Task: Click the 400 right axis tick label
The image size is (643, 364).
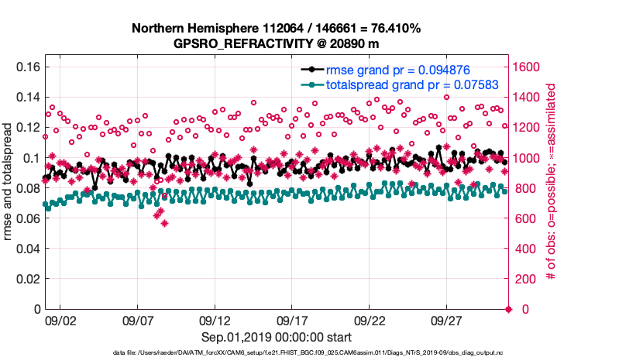Action: pyautogui.click(x=524, y=249)
